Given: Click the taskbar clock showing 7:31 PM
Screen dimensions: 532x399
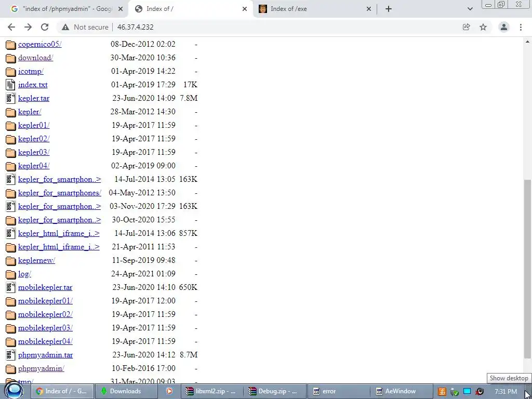Looking at the screenshot, I should [x=506, y=391].
